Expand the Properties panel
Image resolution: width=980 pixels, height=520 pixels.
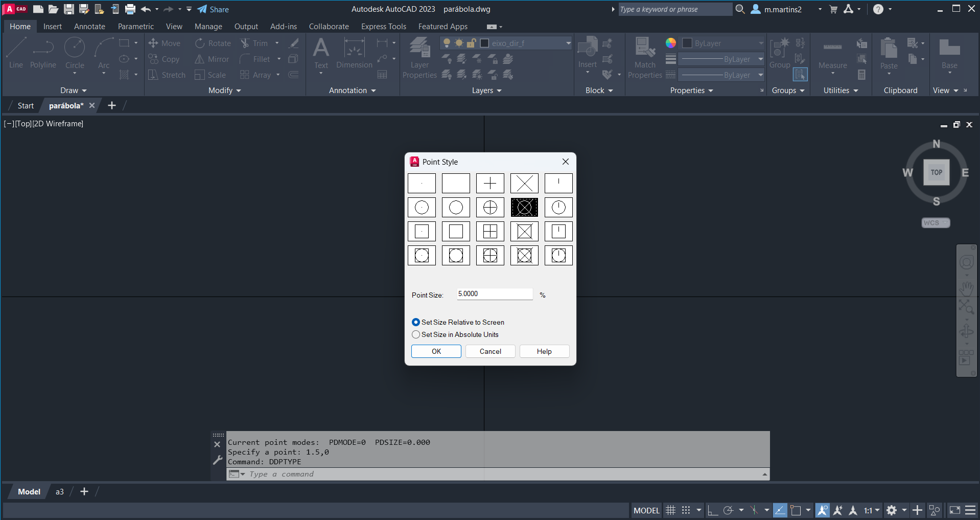(692, 91)
